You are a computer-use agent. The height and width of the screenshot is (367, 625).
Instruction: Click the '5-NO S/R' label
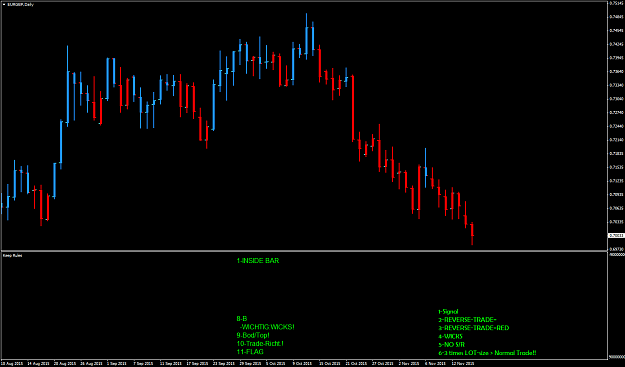tap(452, 344)
